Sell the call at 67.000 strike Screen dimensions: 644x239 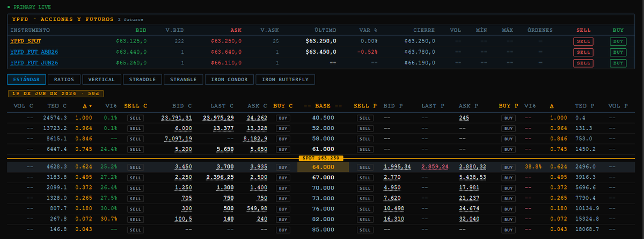(136, 178)
